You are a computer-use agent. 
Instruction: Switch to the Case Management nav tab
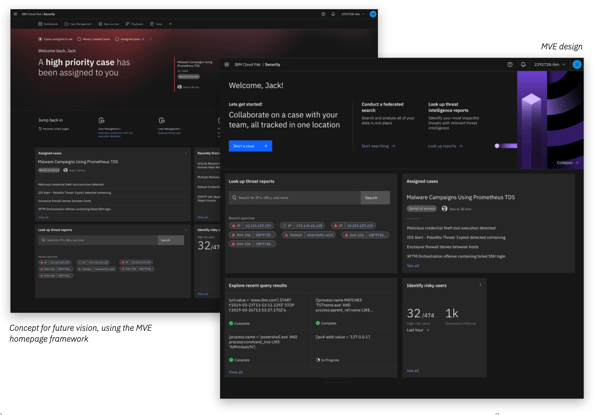pyautogui.click(x=78, y=24)
